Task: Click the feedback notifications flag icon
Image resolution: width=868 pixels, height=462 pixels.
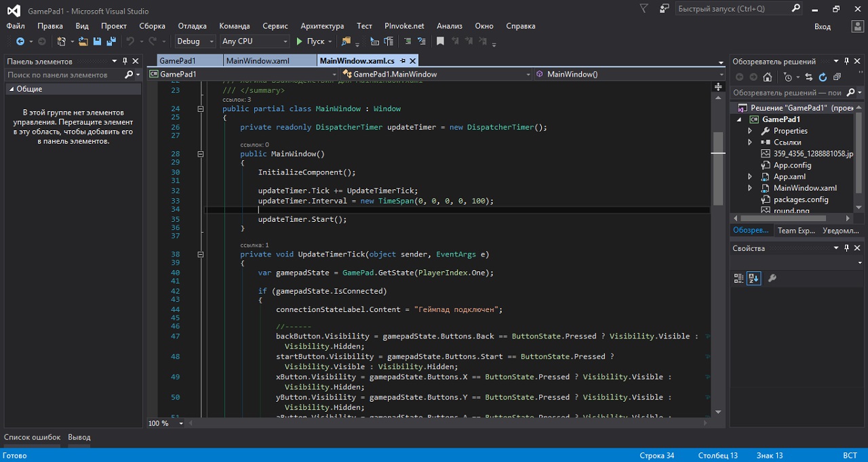Action: (x=644, y=9)
